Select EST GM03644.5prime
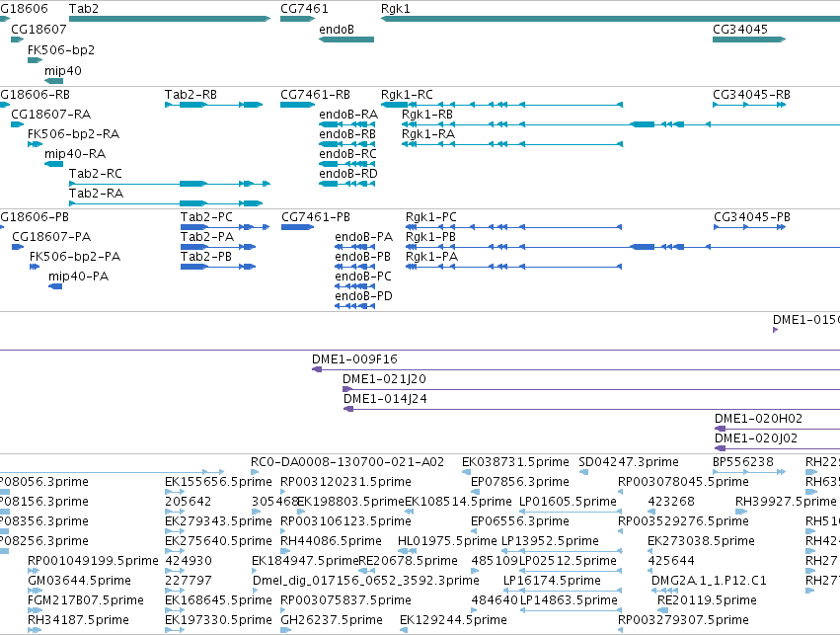The height and width of the screenshot is (635, 840). [79, 581]
